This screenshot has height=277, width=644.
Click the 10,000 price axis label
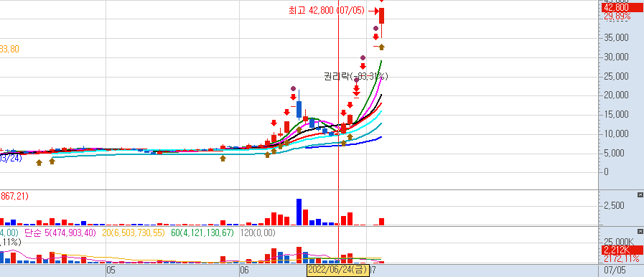coord(616,133)
